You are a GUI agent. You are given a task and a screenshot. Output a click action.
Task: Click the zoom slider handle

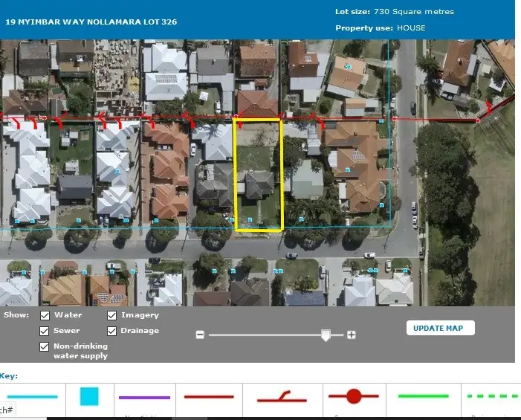point(325,335)
